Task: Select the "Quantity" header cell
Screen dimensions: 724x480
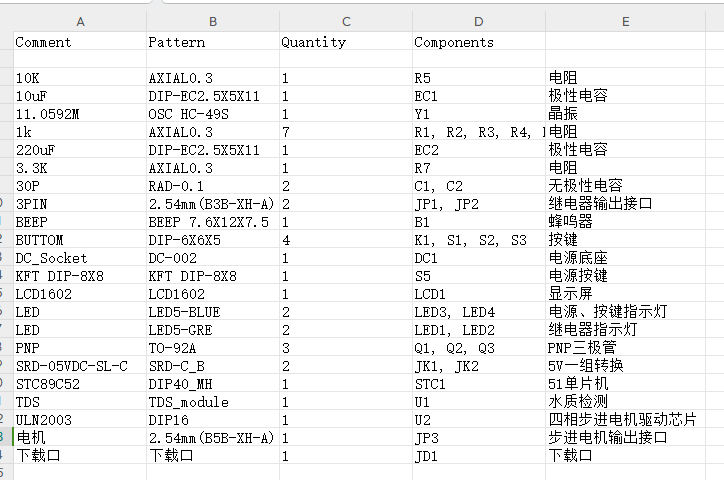Action: 313,42
